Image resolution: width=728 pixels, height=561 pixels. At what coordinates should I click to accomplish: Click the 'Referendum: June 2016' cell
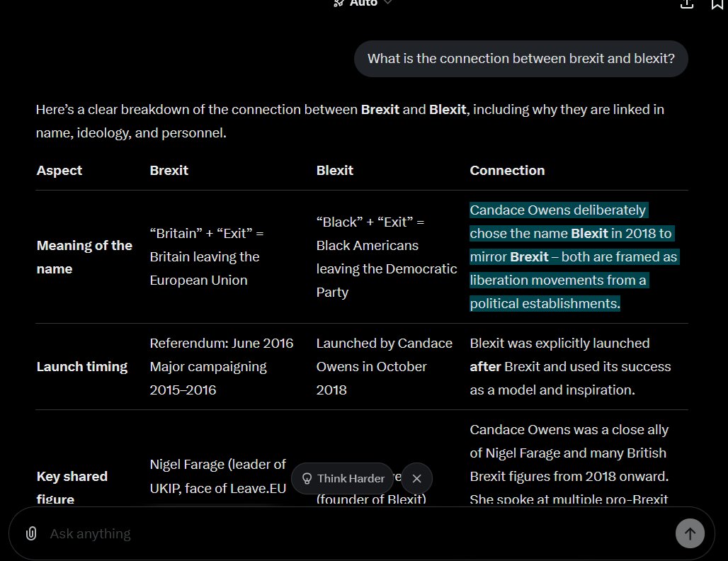tap(222, 366)
